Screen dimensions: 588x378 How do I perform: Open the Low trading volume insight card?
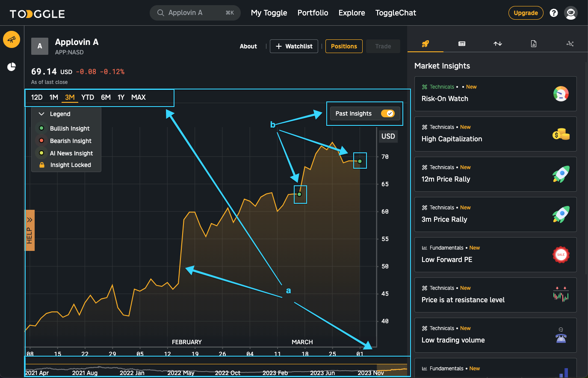pyautogui.click(x=496, y=335)
